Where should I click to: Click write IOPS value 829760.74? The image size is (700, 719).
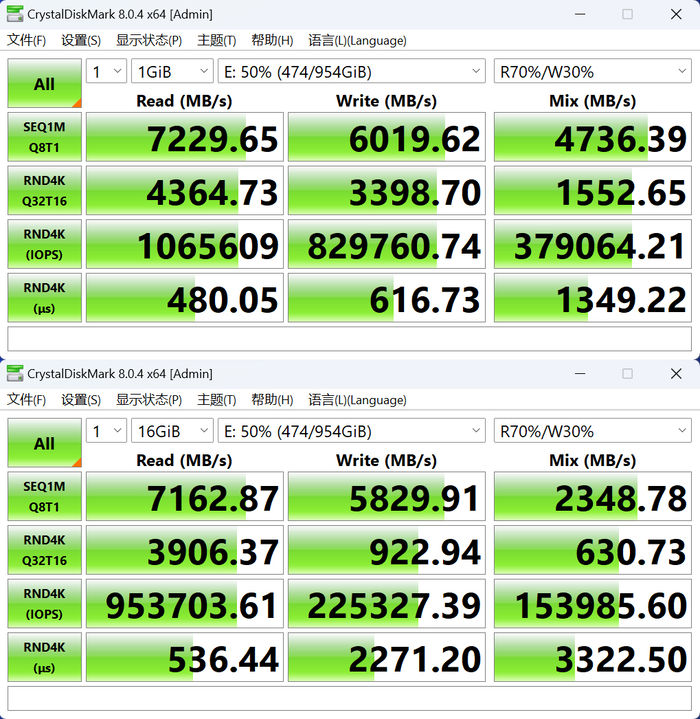click(386, 244)
